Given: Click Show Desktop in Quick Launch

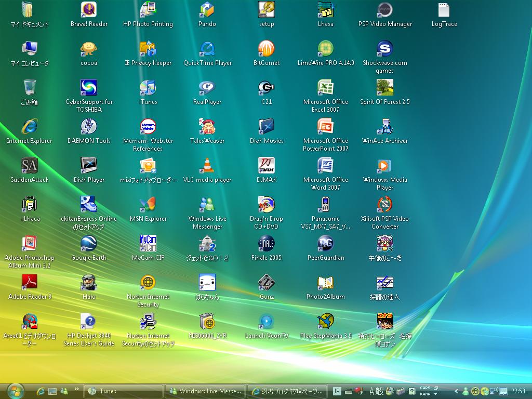Looking at the screenshot, I should tap(52, 391).
